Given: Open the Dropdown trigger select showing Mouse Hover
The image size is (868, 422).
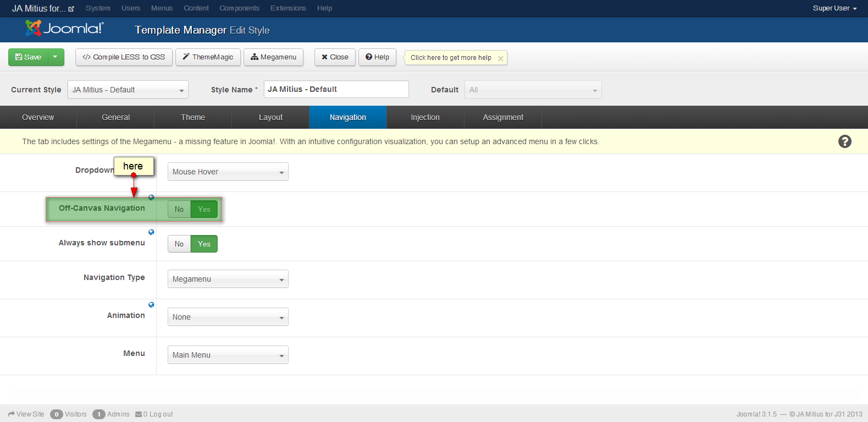Looking at the screenshot, I should click(x=228, y=172).
